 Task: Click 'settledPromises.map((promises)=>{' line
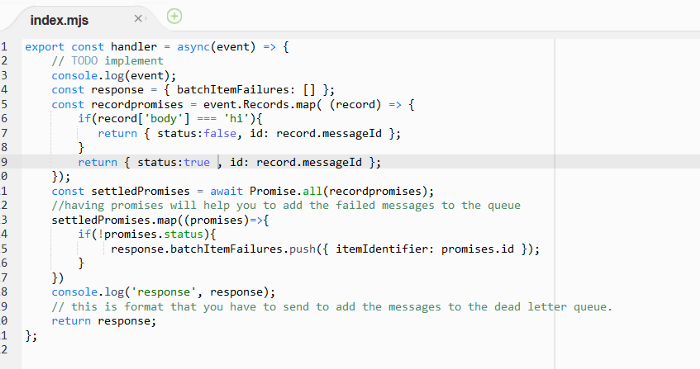[x=160, y=220]
